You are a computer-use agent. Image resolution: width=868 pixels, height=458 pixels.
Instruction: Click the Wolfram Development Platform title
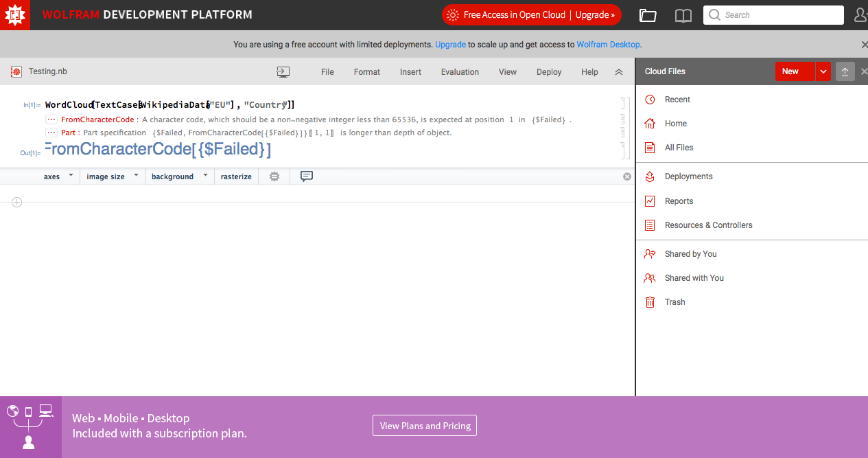(x=148, y=14)
